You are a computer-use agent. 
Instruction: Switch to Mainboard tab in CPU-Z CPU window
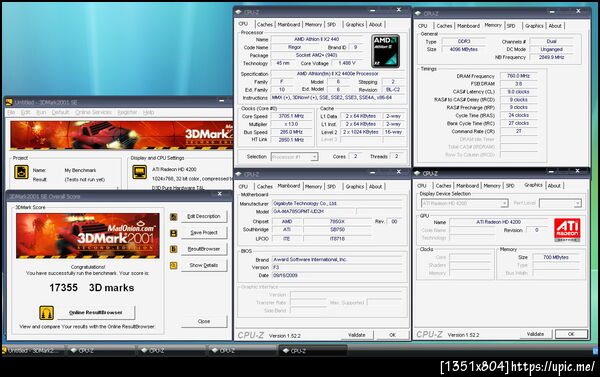[x=289, y=24]
